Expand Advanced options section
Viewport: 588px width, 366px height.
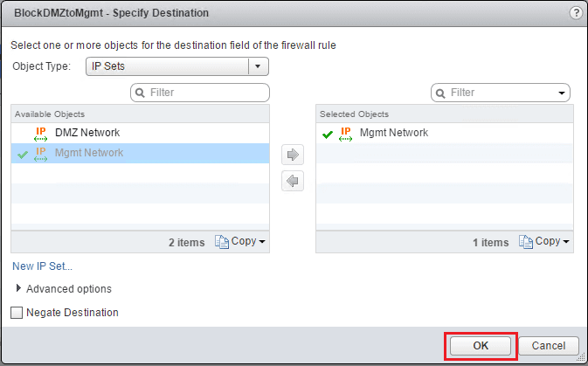(19, 288)
